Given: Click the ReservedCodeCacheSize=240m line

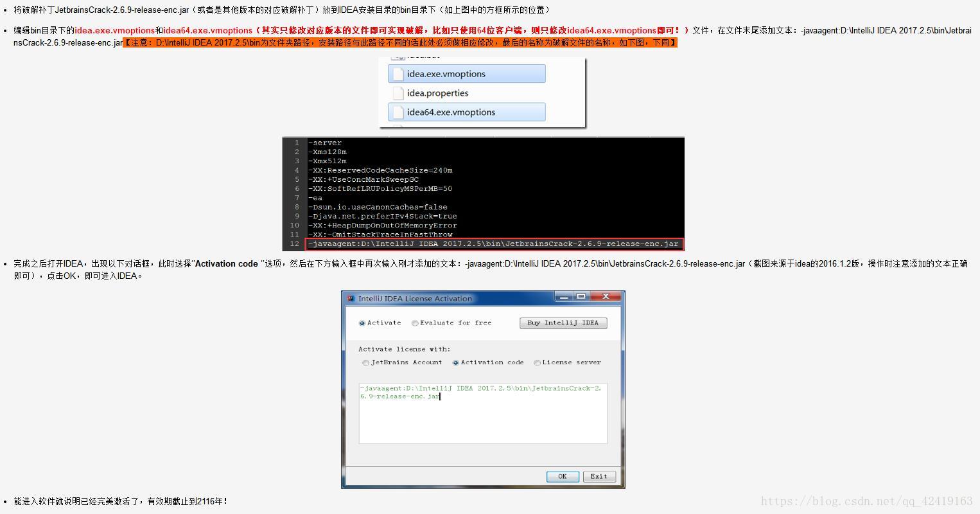Looking at the screenshot, I should tap(380, 170).
